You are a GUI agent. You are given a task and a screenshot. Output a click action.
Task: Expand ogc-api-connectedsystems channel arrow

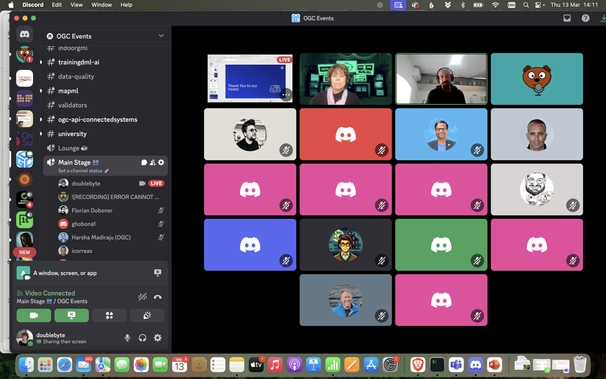point(41,119)
